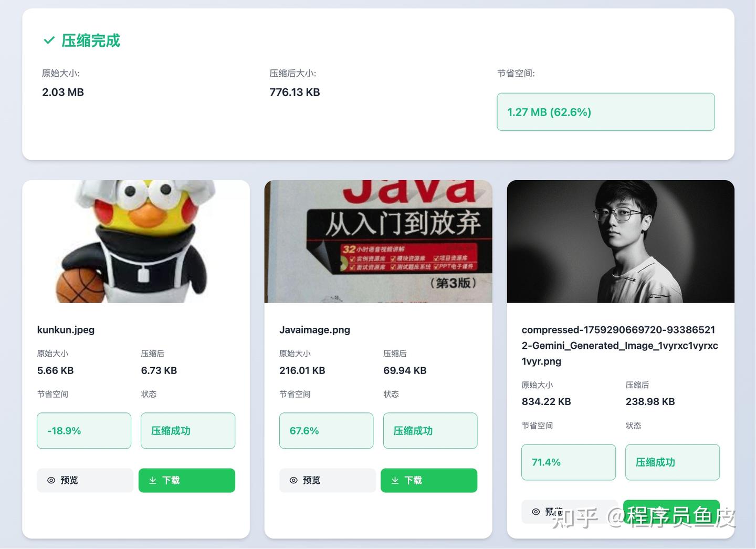
Task: Click the download arrow icon for kunkun.jpeg
Action: pos(153,480)
